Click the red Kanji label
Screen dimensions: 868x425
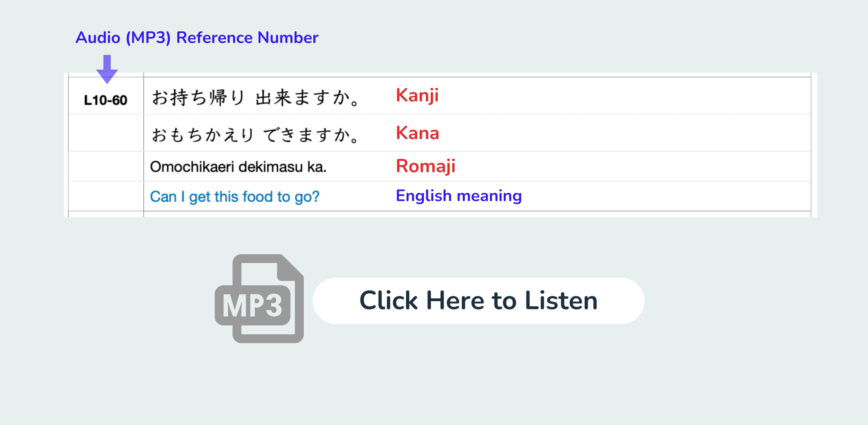(x=417, y=95)
